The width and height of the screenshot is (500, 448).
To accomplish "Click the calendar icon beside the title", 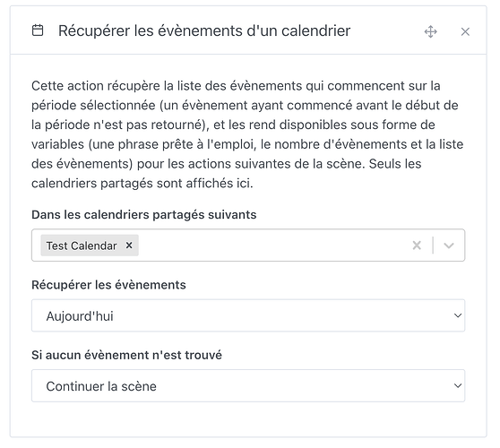I will 38,30.
